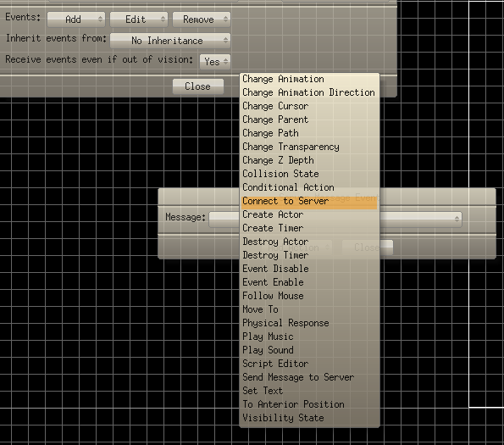Select Change Parent action

pos(309,120)
